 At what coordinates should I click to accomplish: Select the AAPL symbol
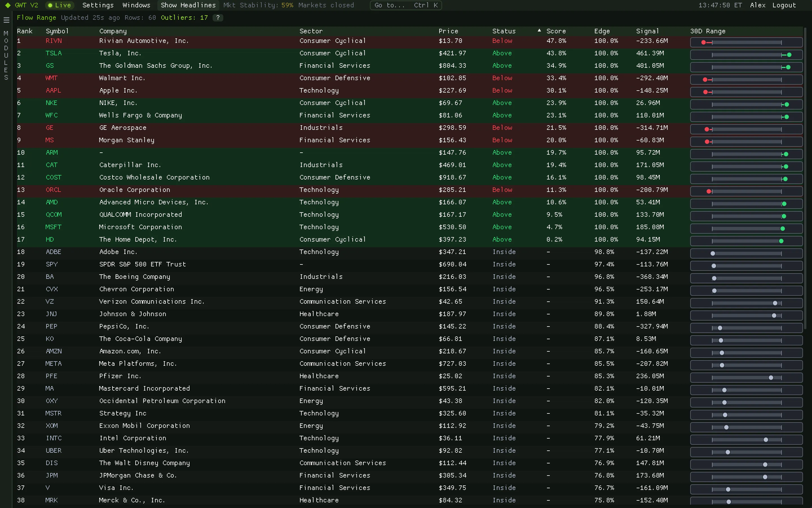[53, 91]
